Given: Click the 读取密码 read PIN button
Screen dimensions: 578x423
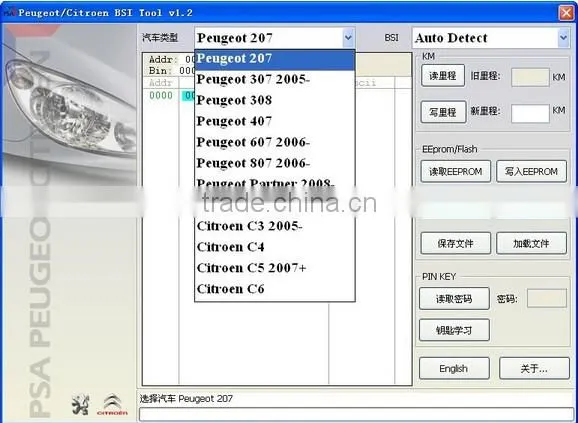Looking at the screenshot, I should [454, 298].
